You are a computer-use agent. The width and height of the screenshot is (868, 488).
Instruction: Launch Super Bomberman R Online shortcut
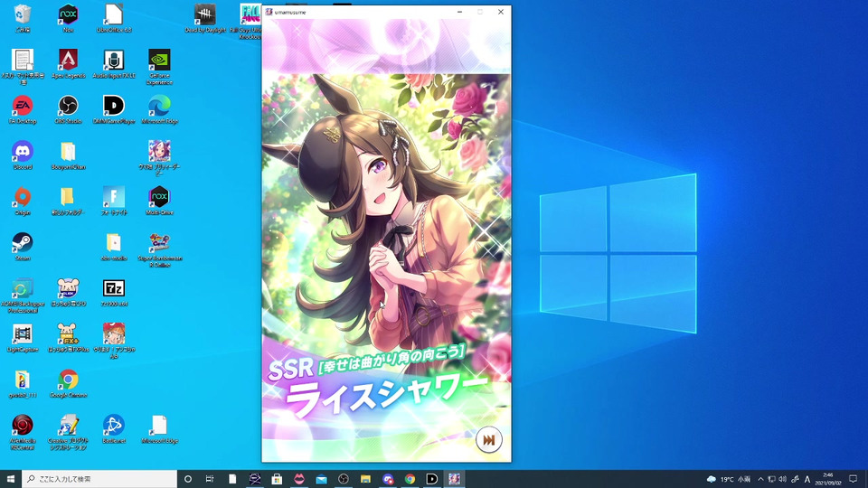159,249
